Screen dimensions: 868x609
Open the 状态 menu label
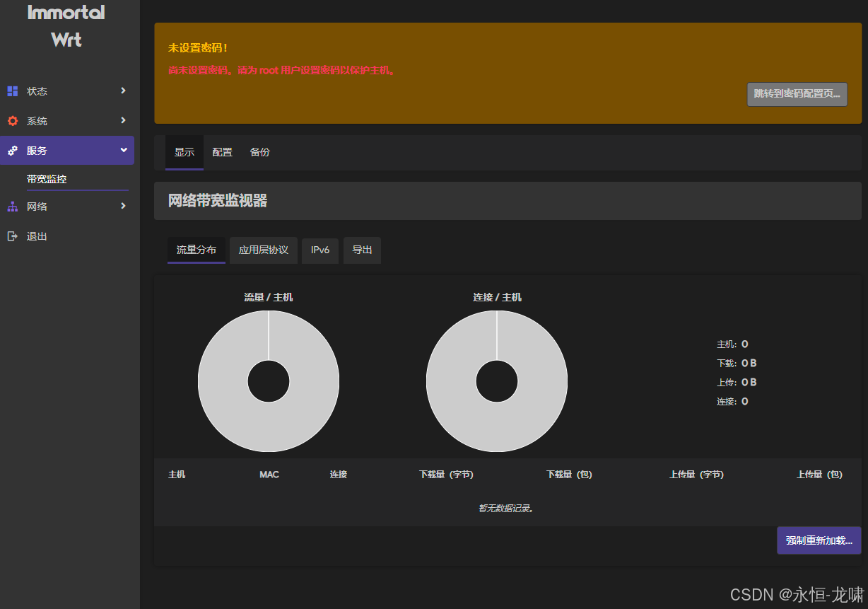click(x=37, y=91)
